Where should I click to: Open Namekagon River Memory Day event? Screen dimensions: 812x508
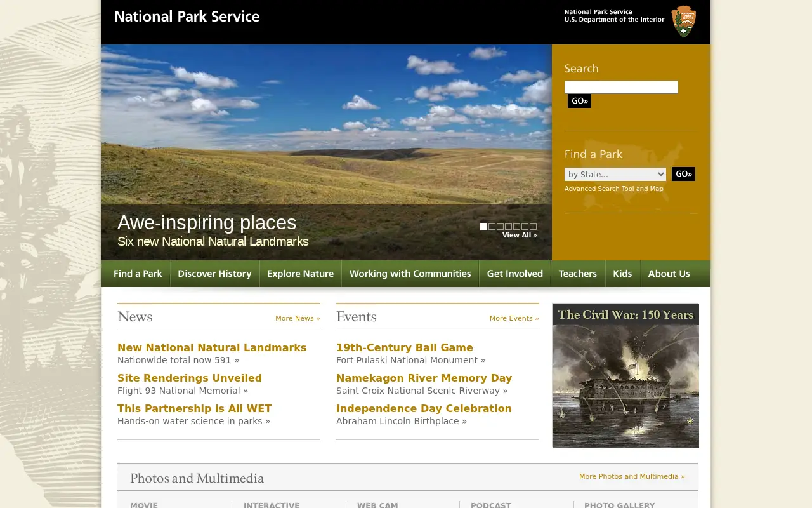point(424,378)
